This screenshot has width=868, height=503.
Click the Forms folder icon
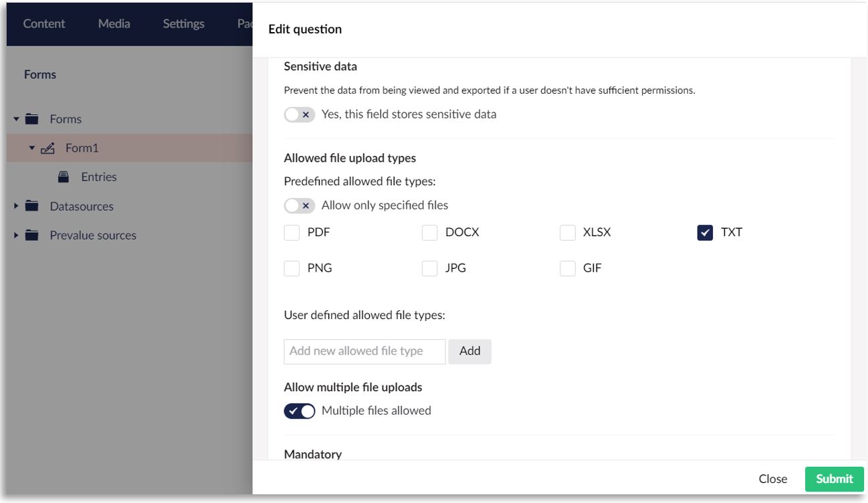(x=31, y=118)
